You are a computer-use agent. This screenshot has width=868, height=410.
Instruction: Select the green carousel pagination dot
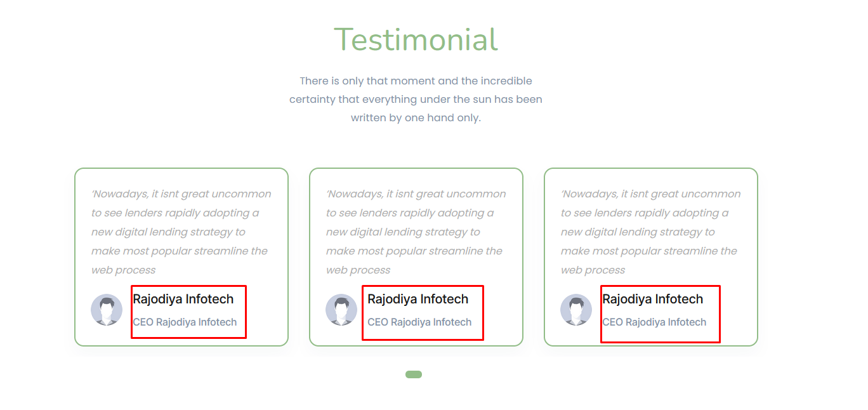[x=414, y=374]
